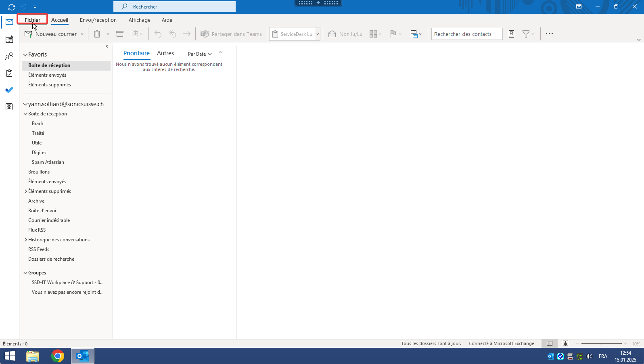Open the Calendar view in the sidebar
Viewport: 644px width, 364px height.
pyautogui.click(x=9, y=39)
